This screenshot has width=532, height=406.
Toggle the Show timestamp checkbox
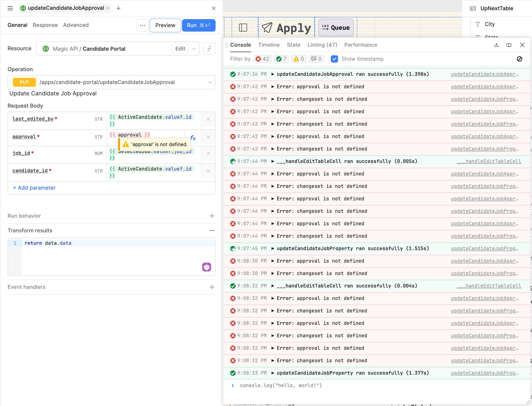tap(334, 59)
